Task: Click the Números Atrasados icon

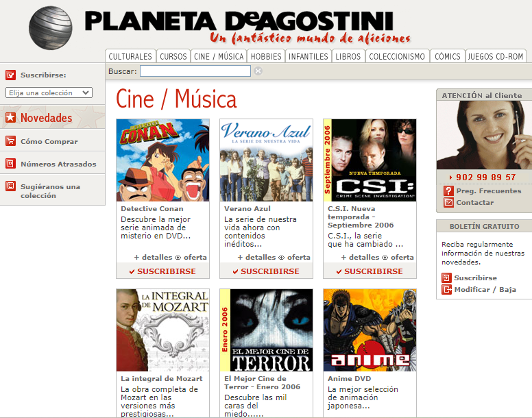Action: coord(10,163)
